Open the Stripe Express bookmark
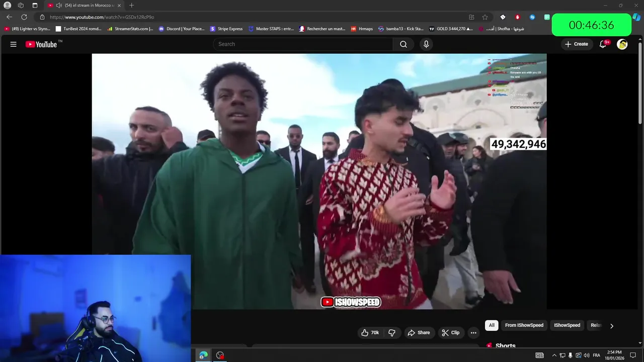This screenshot has height=362, width=644. [x=226, y=29]
